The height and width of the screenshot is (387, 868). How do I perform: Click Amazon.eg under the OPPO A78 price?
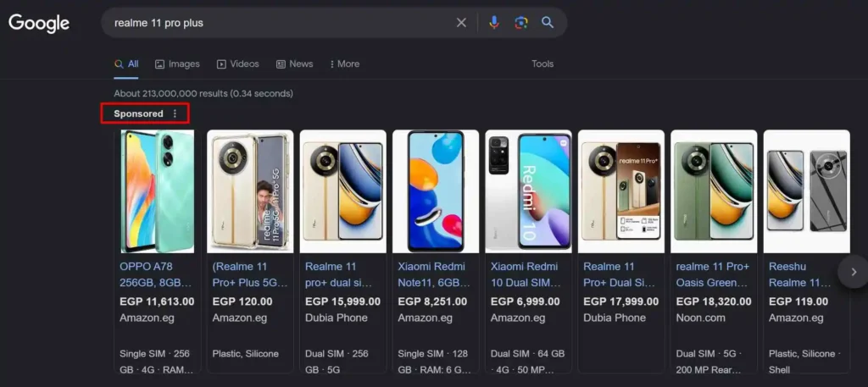[147, 318]
